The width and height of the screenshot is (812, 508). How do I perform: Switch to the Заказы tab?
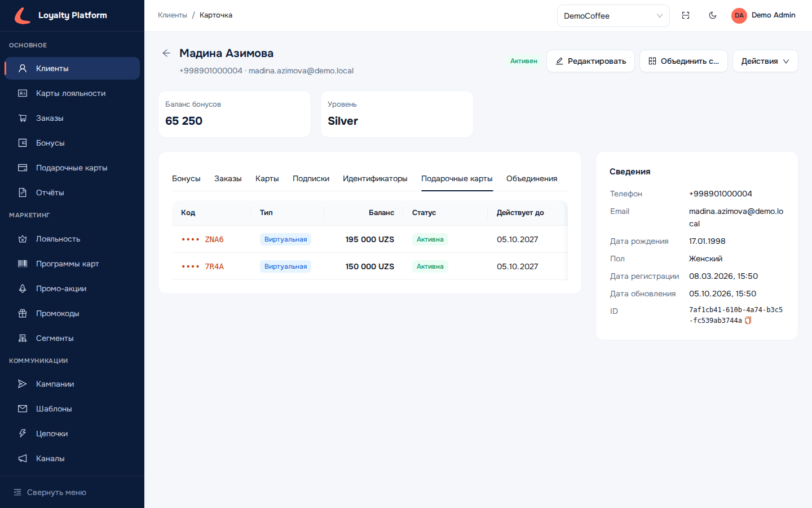tap(228, 178)
